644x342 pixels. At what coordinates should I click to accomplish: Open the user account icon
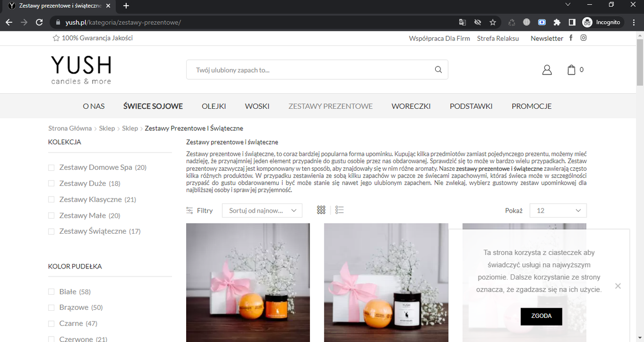pyautogui.click(x=547, y=70)
